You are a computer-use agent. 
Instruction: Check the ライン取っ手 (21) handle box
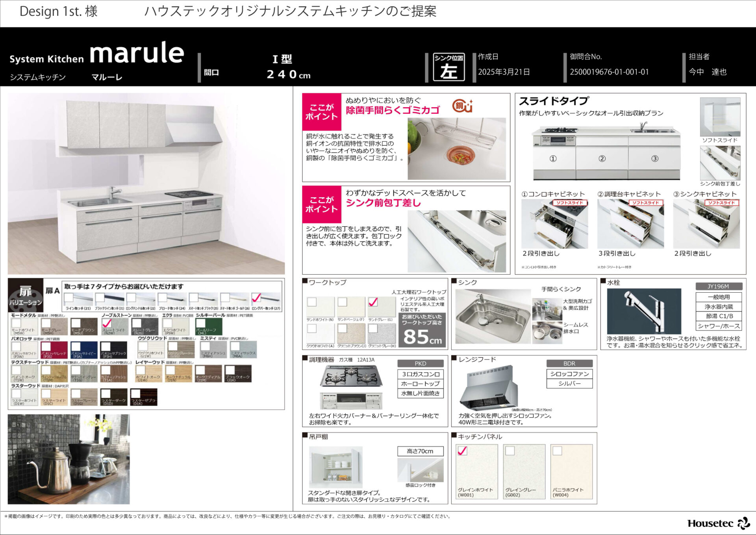[69, 297]
